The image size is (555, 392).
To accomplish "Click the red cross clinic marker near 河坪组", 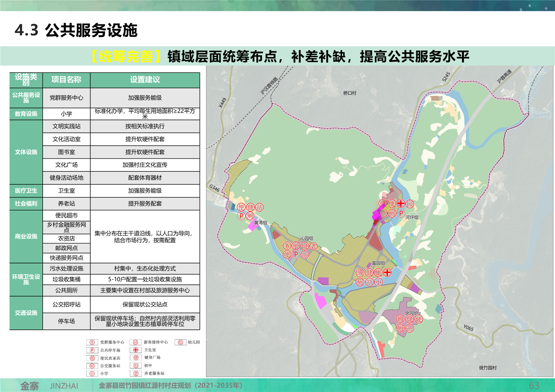I will [401, 203].
